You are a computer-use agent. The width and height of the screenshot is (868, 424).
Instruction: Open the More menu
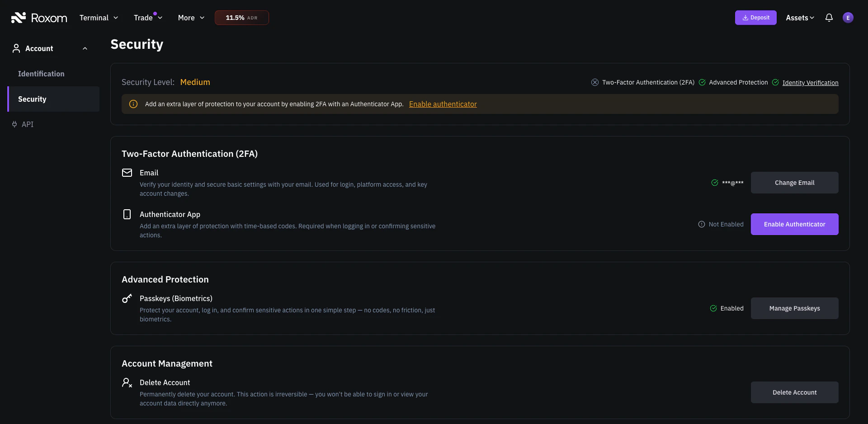tap(190, 18)
